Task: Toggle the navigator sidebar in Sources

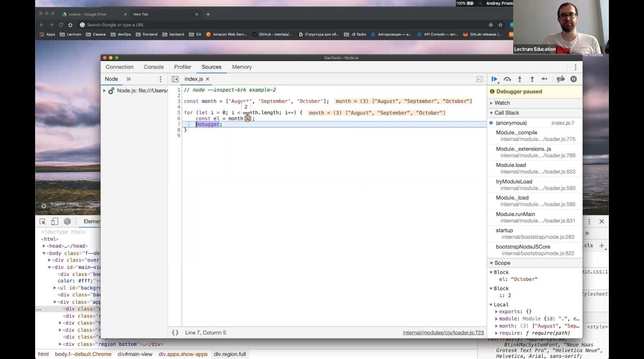Action: 175,79
